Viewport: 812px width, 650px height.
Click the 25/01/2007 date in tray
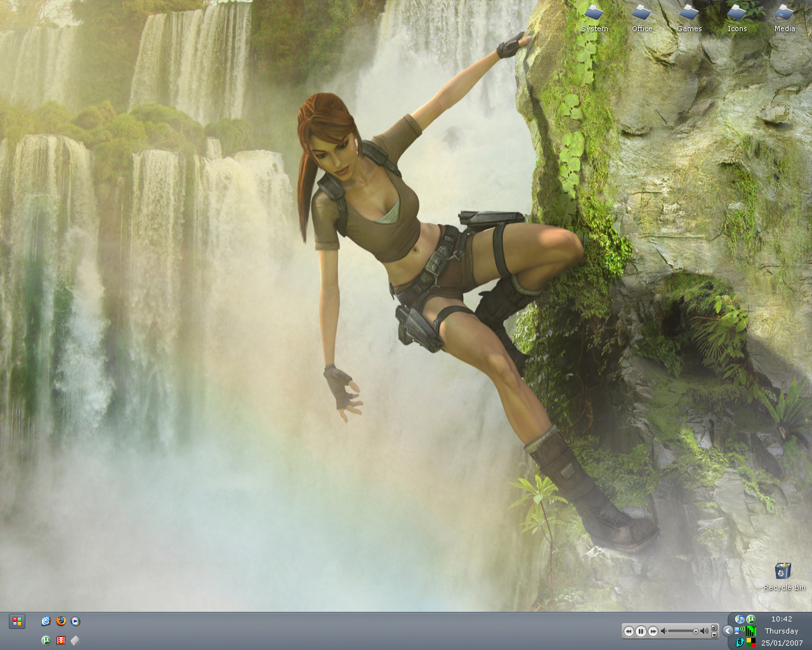[x=782, y=643]
